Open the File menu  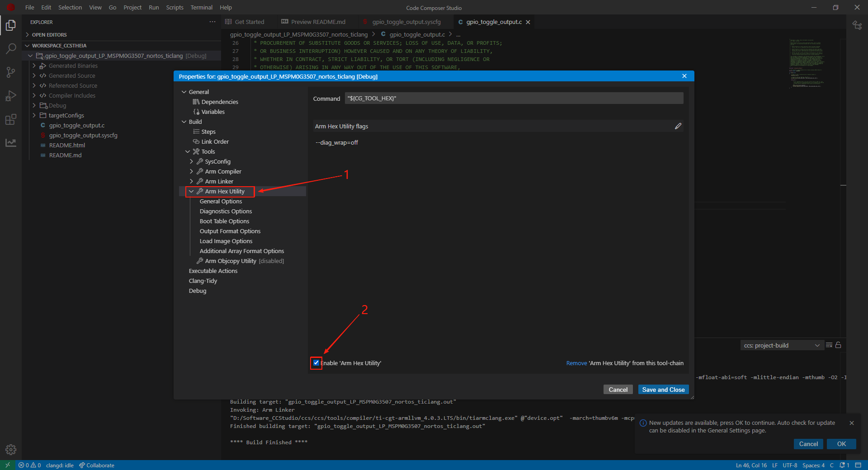[x=30, y=7]
